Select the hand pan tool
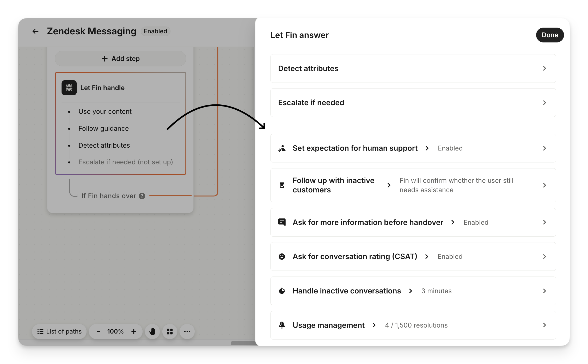588x364 pixels. [152, 331]
